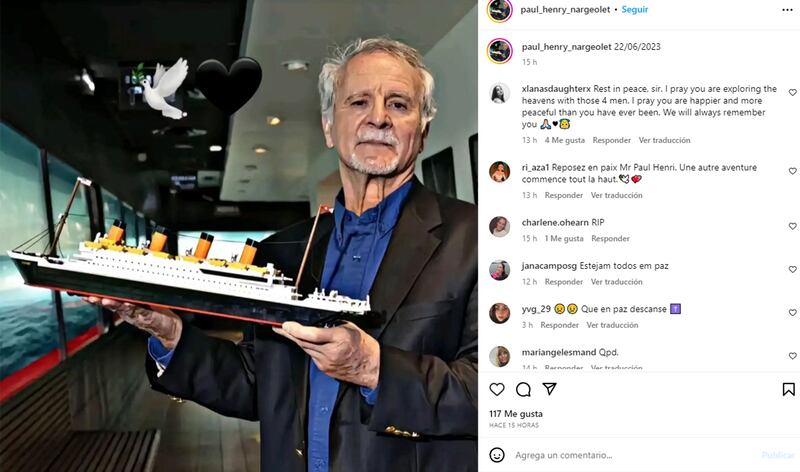Show translation of ri_aza1's comment

point(616,195)
